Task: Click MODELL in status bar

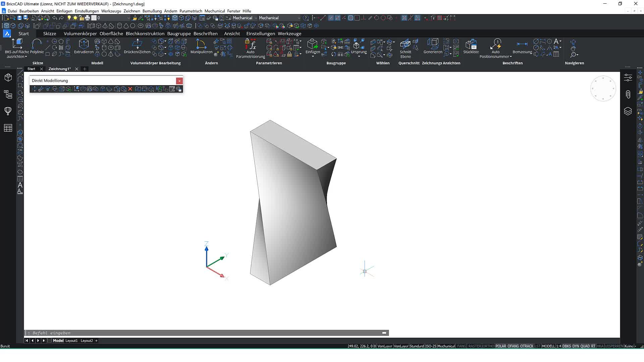Action: click(548, 346)
